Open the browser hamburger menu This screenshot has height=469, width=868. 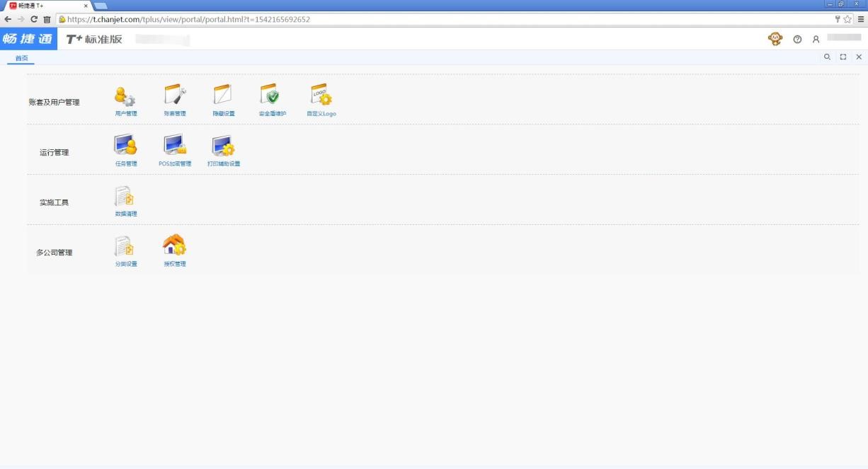click(861, 19)
